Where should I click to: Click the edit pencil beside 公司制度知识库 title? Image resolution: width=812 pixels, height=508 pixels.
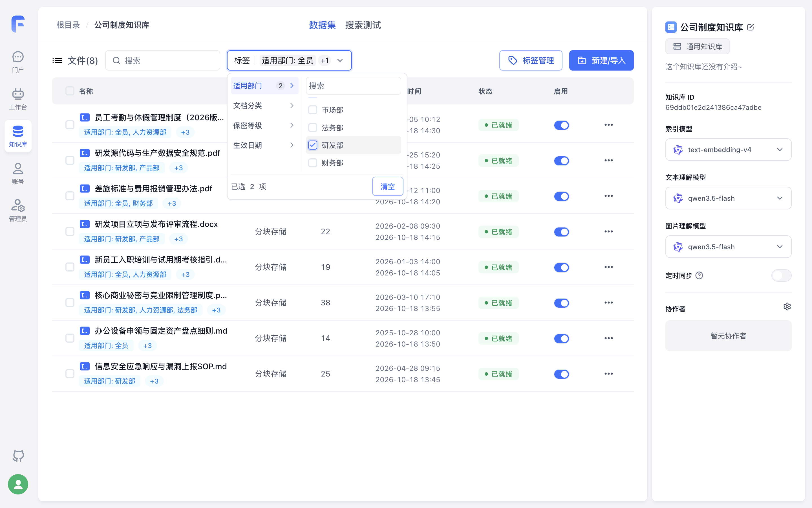pos(751,27)
